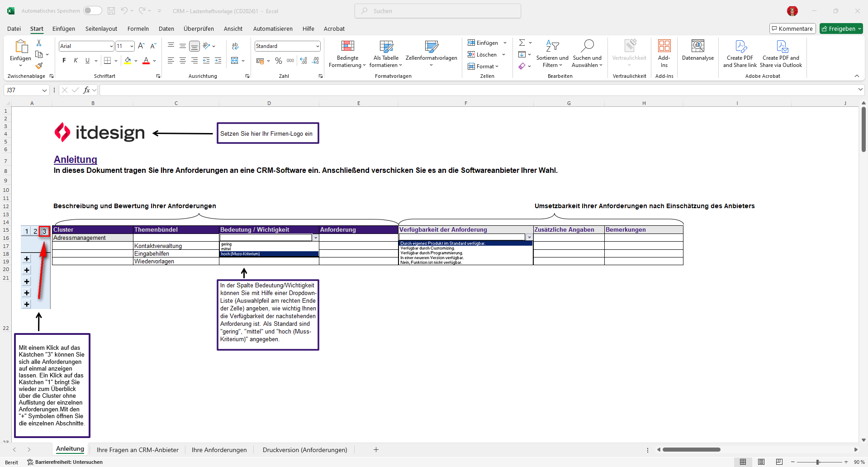Toggle underline formatting

click(87, 61)
